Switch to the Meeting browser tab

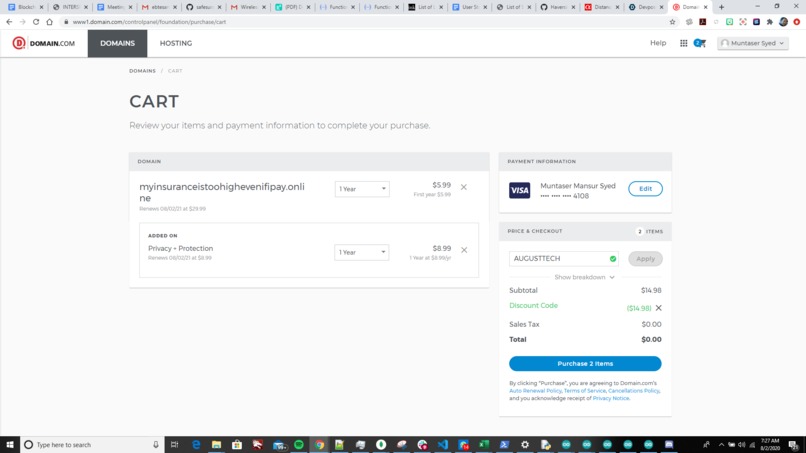tap(114, 7)
